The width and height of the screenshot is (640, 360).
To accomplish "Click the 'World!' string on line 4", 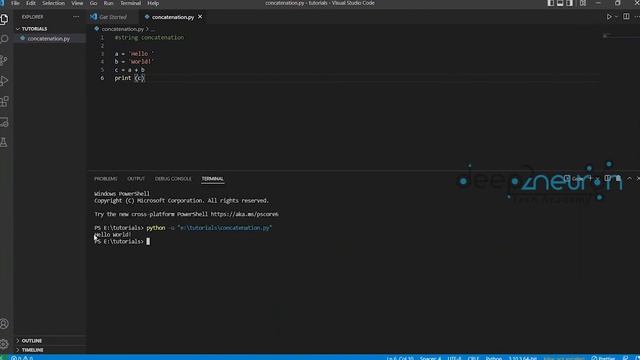I will (141, 62).
